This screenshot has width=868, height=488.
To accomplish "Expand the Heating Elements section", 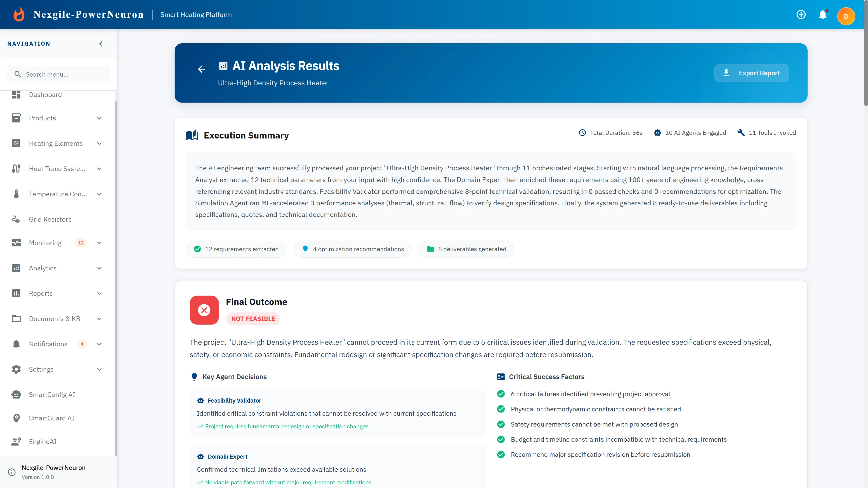I will coord(99,143).
